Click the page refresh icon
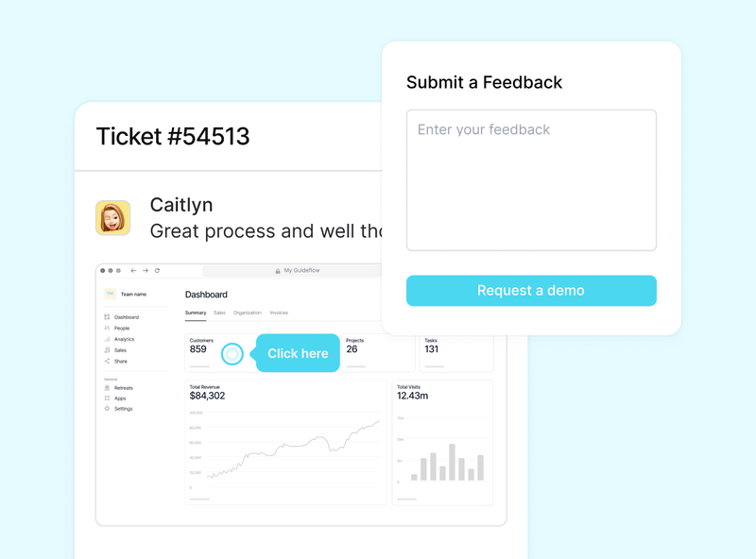This screenshot has width=756, height=559. (156, 270)
